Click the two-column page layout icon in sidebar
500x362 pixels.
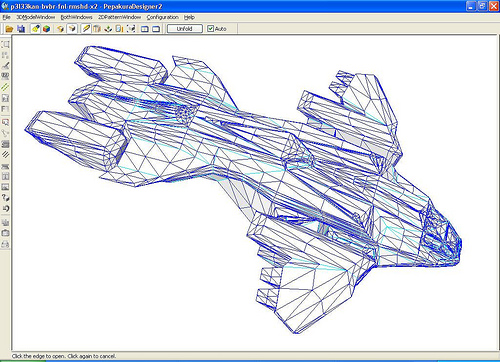(x=5, y=176)
